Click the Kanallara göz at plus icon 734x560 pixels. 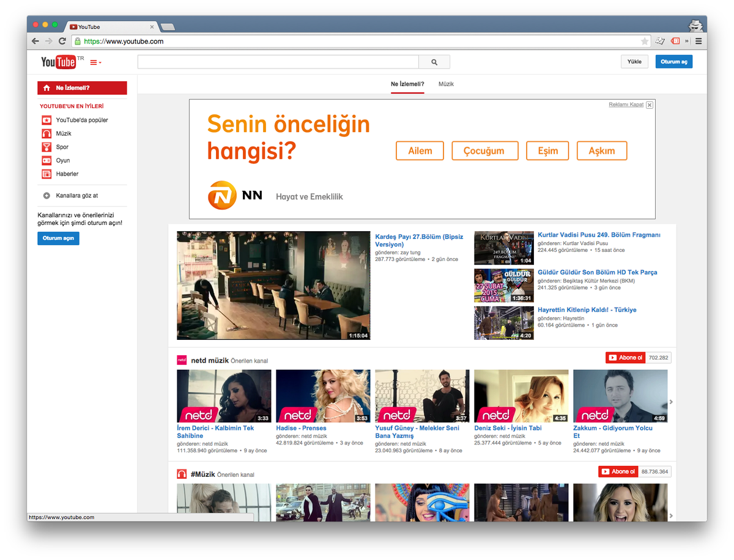[x=46, y=196]
